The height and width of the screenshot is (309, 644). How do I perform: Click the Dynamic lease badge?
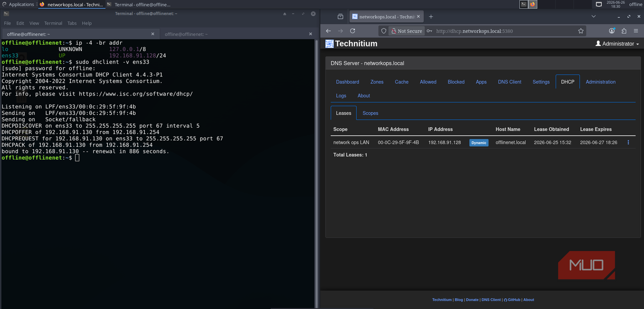click(479, 143)
